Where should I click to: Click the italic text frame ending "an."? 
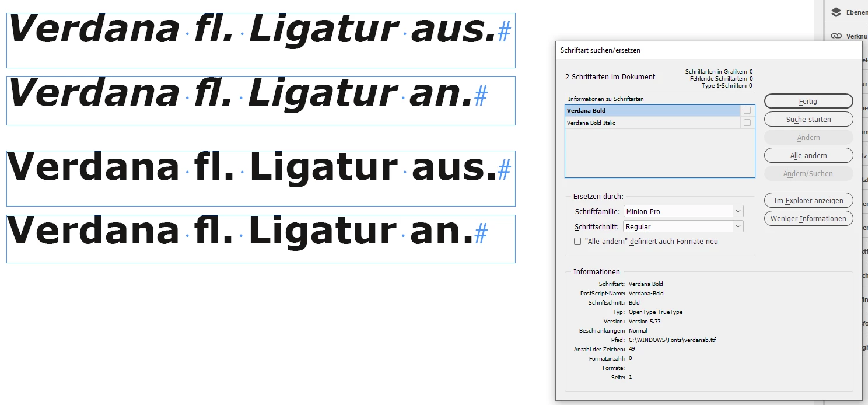(x=261, y=101)
